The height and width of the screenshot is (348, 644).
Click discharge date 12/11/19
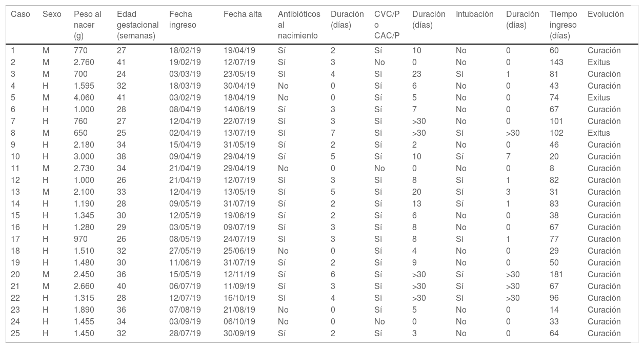239,275
